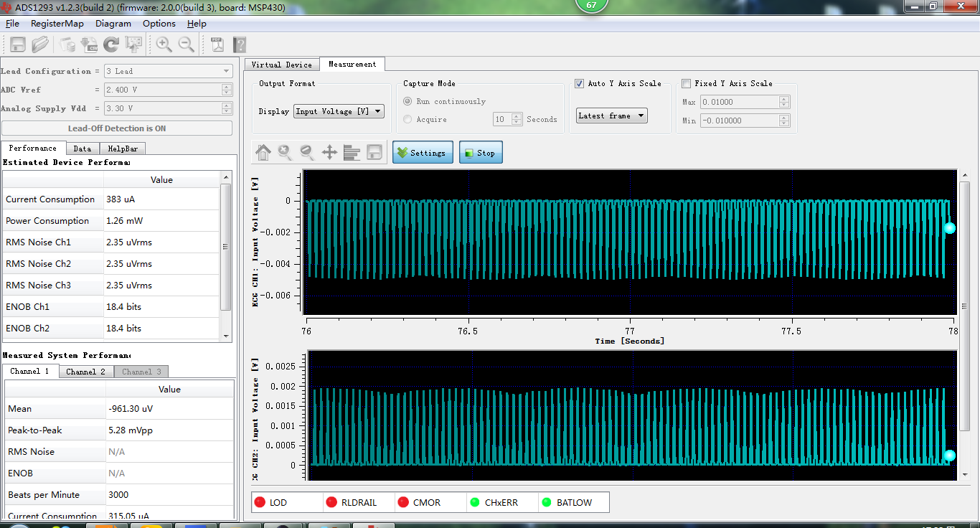Screen dimensions: 980x528
Task: Click the plot Home view icon
Action: (263, 152)
